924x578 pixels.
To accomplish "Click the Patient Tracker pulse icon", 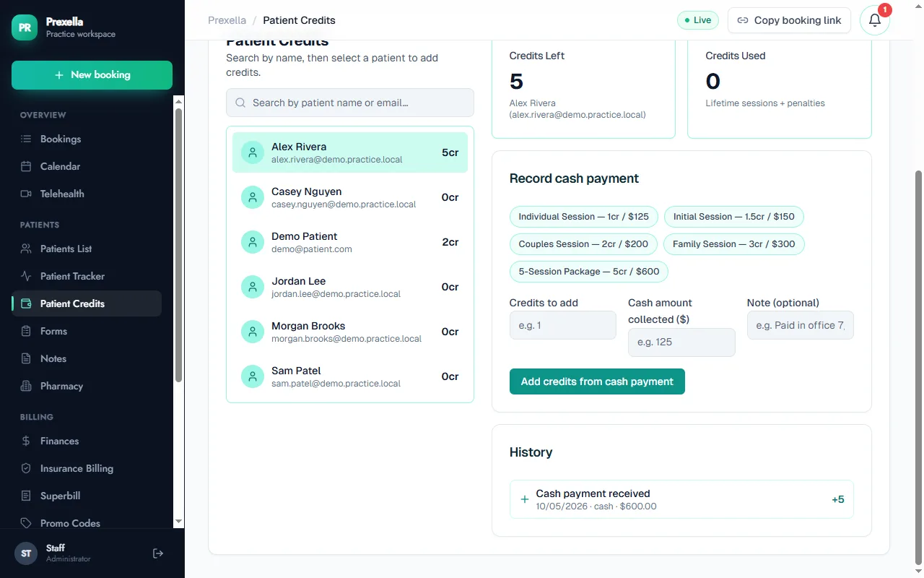I will [26, 276].
